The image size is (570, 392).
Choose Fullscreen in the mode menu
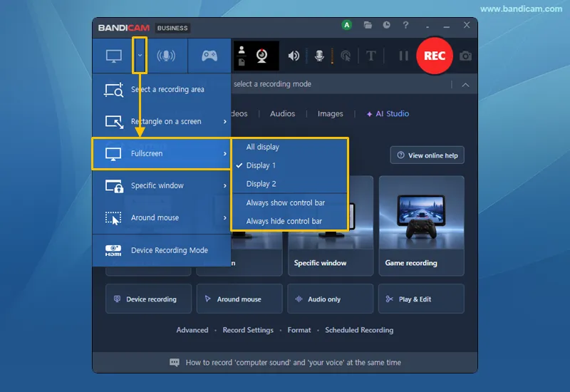pos(162,153)
